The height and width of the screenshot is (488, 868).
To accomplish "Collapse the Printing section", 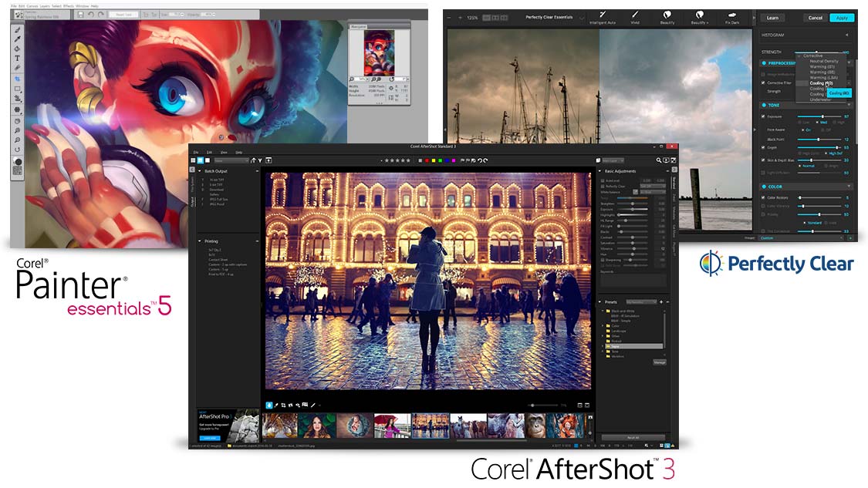I will tap(200, 241).
